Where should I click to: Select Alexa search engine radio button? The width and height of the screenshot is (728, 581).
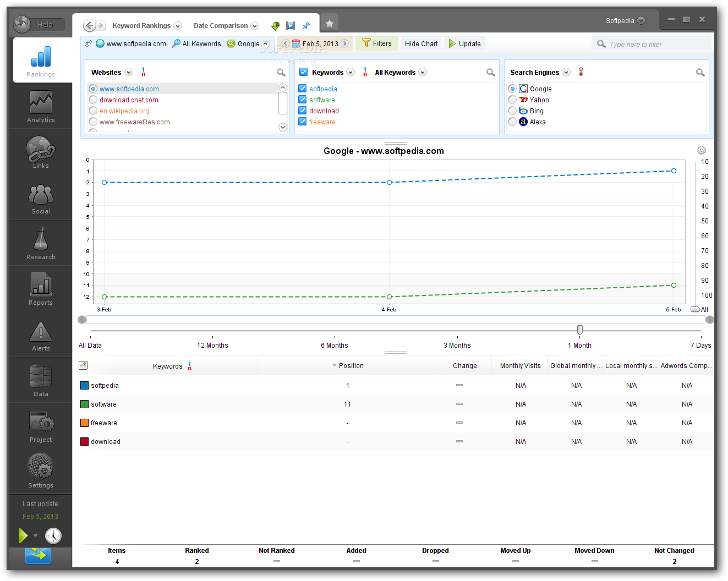coord(512,122)
